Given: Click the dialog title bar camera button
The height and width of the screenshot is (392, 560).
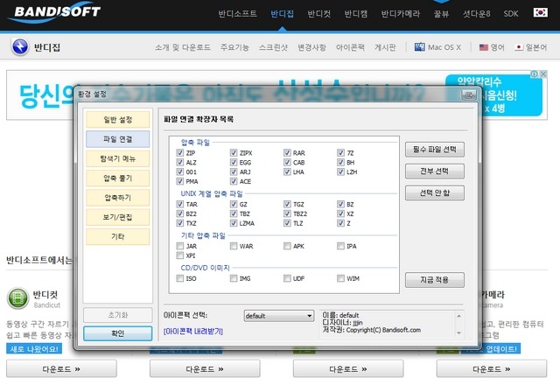Looking at the screenshot, I should coord(469,95).
